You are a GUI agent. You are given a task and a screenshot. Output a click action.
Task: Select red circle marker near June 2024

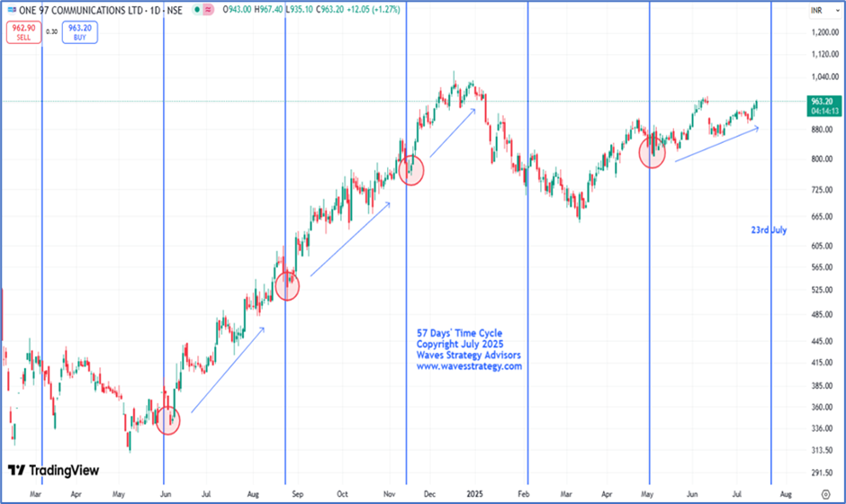click(x=167, y=421)
